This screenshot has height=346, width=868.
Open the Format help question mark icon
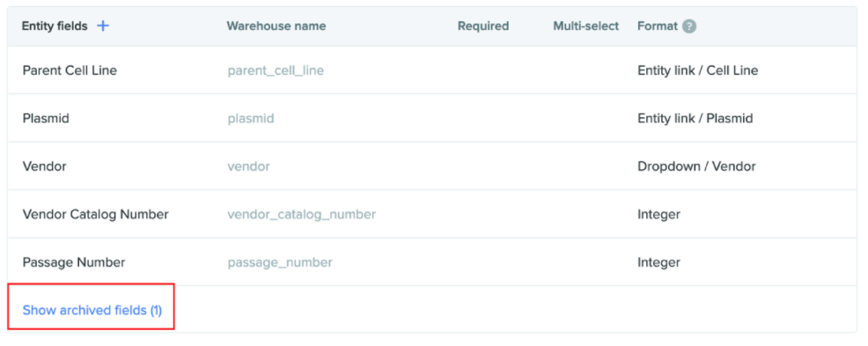(x=689, y=26)
